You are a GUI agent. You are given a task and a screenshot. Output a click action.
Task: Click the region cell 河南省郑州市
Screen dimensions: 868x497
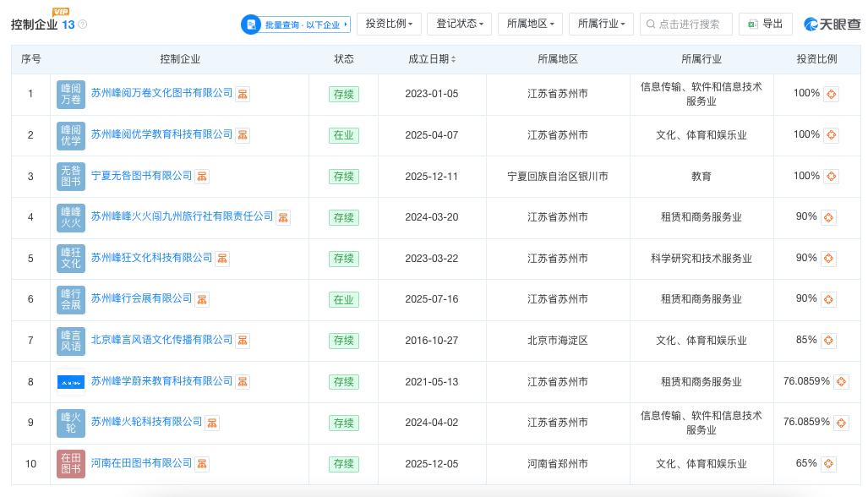point(558,464)
